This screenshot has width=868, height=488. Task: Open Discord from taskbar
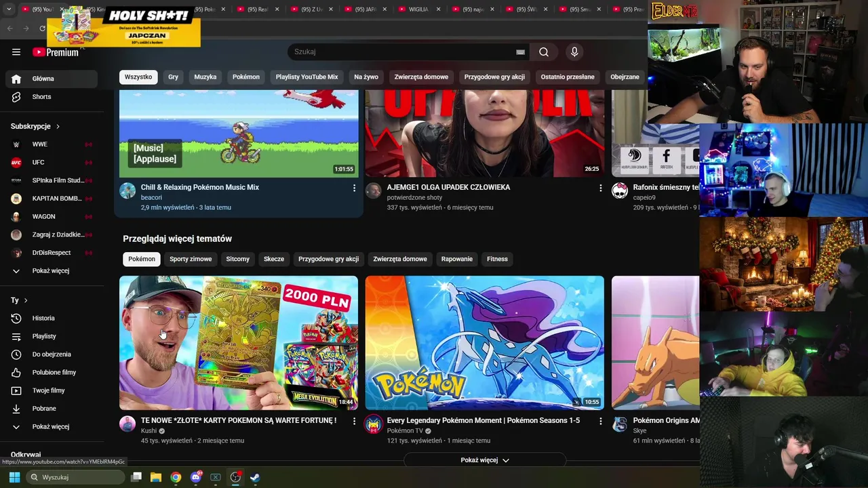point(196,477)
